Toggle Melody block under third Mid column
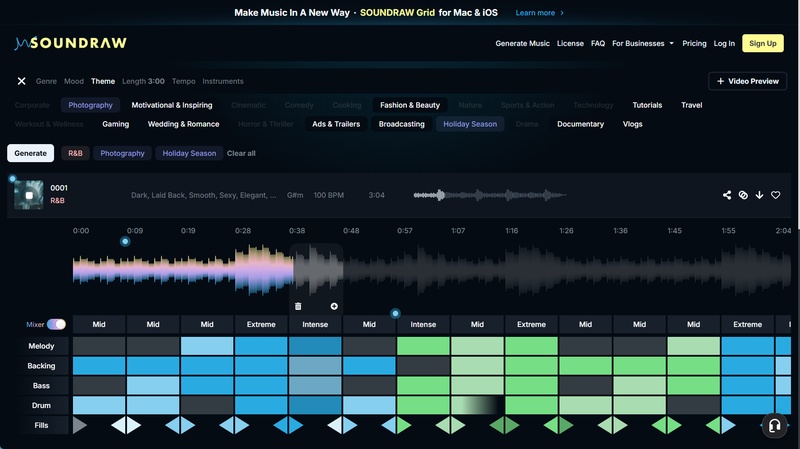Viewport: 800px width, 449px height. [207, 346]
